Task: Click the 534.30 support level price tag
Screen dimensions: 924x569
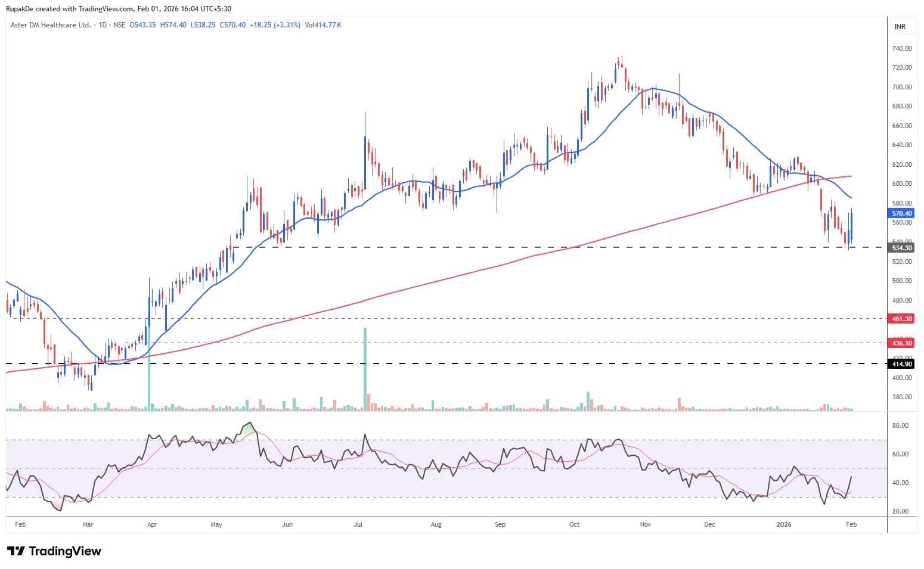Action: [x=902, y=247]
